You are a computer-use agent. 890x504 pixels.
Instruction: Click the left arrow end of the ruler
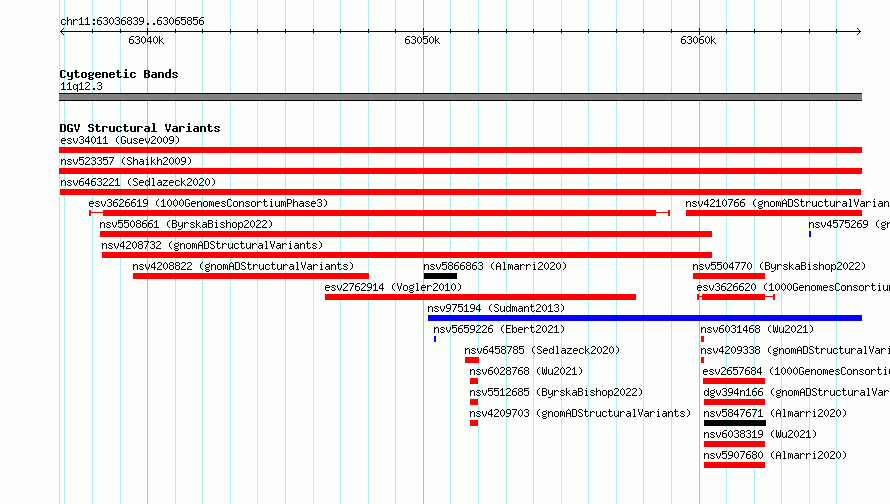pyautogui.click(x=62, y=31)
